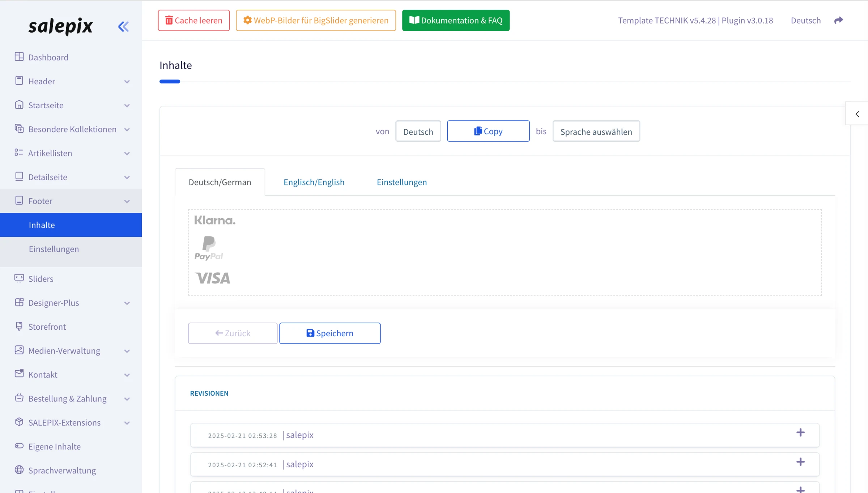Click the salepix logo
Image resolution: width=868 pixels, height=493 pixels.
click(60, 26)
